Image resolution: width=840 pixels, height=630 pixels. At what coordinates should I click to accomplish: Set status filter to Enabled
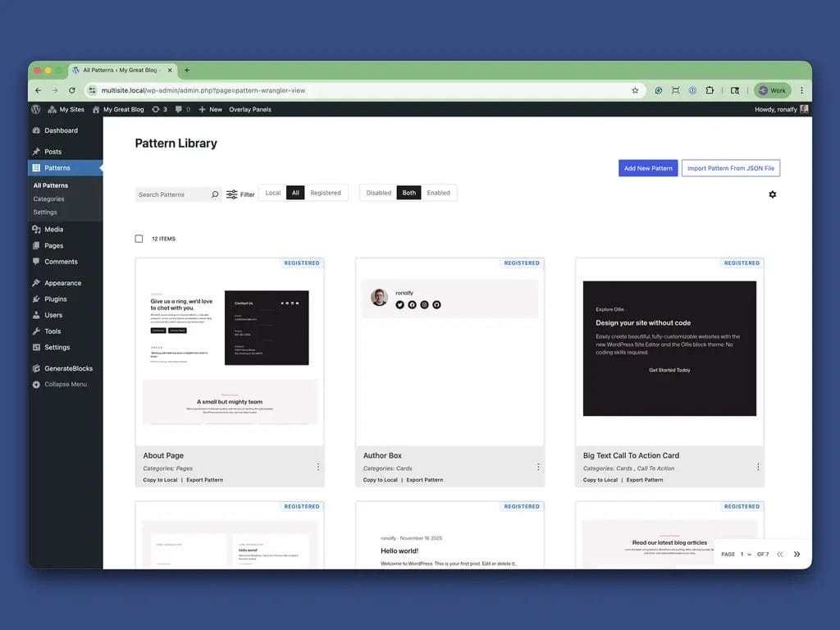tap(439, 192)
